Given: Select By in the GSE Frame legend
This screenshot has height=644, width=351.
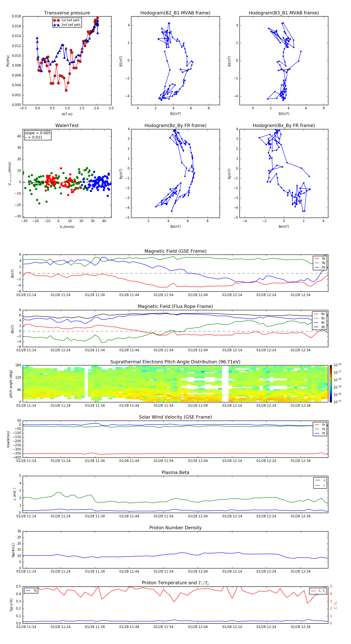Looking at the screenshot, I should pyautogui.click(x=320, y=263).
